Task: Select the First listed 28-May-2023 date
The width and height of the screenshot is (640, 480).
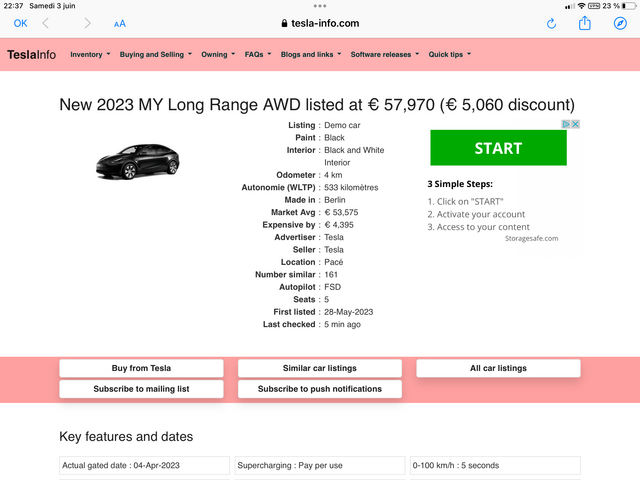Action: [x=349, y=312]
